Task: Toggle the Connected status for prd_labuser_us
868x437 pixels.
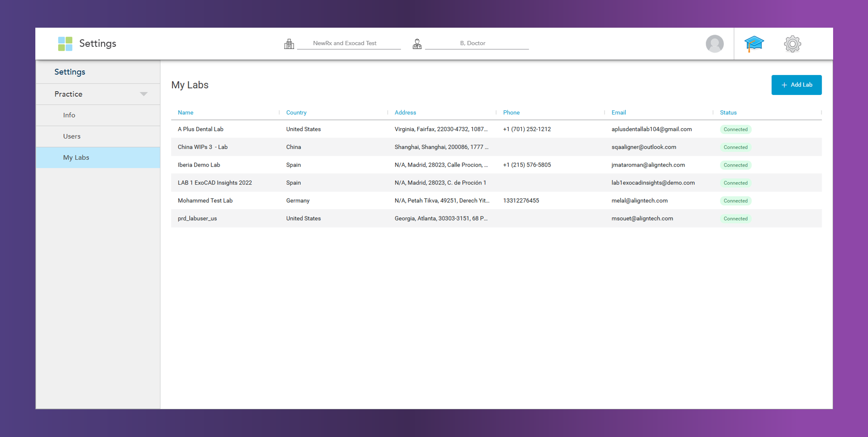Action: click(735, 218)
